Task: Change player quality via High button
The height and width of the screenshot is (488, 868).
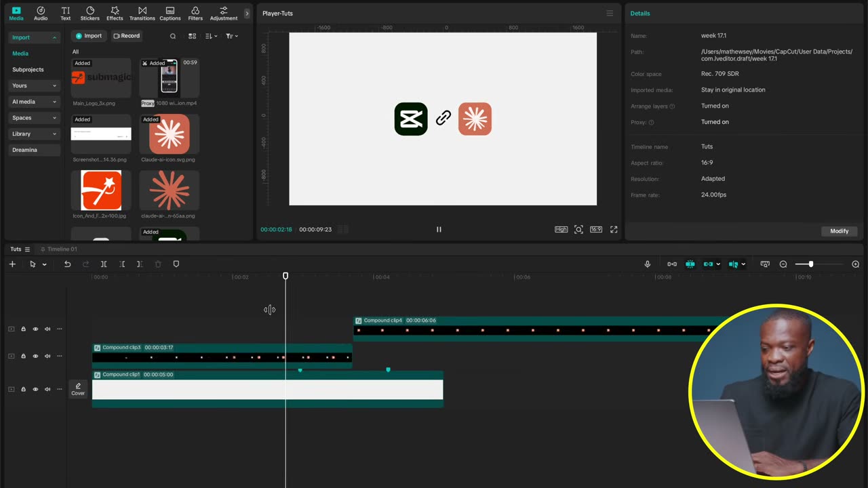Action: tap(561, 230)
